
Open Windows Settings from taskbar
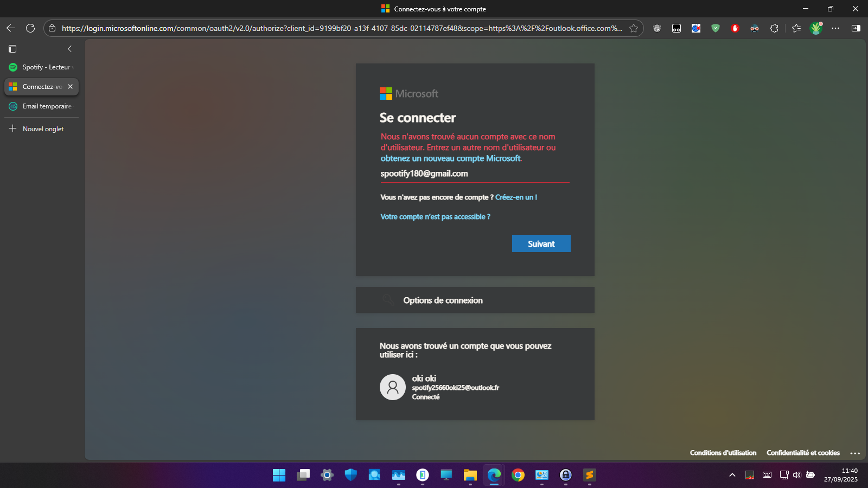pos(327,475)
